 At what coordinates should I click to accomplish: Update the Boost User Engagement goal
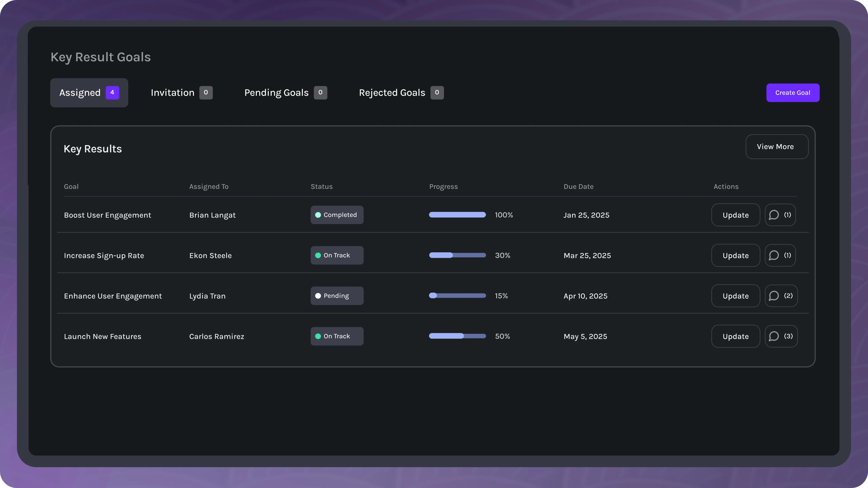click(735, 215)
